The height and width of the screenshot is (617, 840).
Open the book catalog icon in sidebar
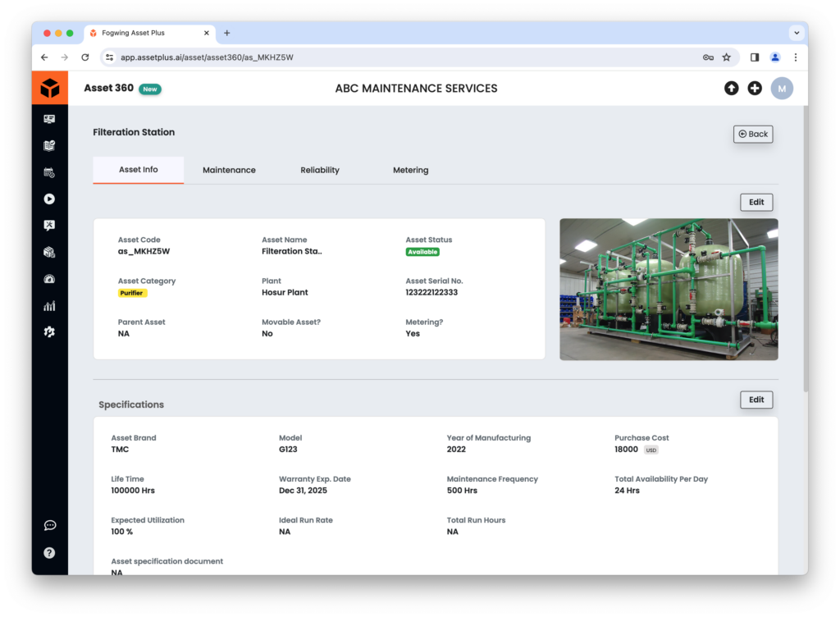click(x=49, y=146)
